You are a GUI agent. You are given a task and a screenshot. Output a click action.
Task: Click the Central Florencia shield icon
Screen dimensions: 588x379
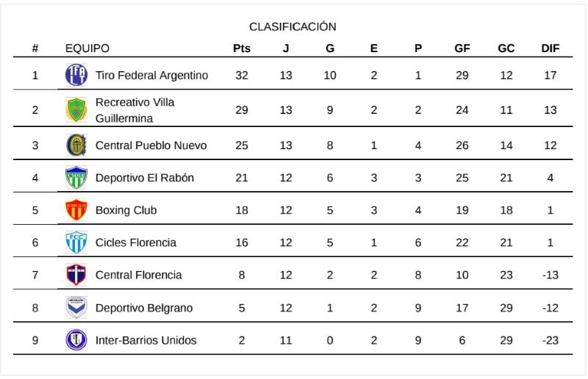76,275
